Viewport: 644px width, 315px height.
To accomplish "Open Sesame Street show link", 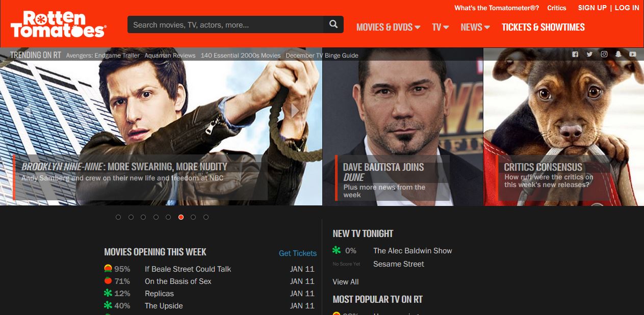I will (x=399, y=264).
